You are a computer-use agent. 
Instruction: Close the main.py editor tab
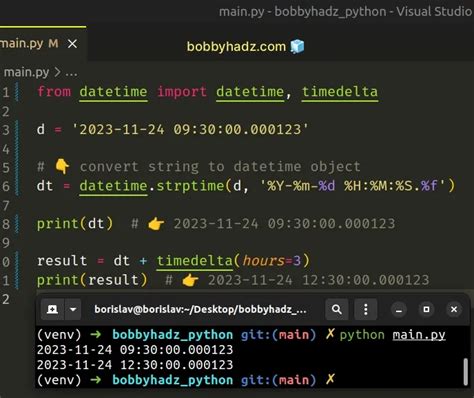tap(72, 44)
